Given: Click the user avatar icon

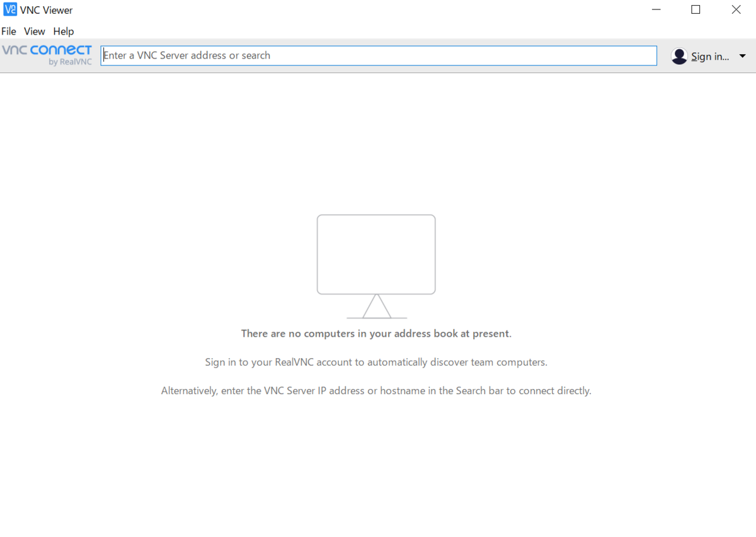Looking at the screenshot, I should [x=679, y=56].
